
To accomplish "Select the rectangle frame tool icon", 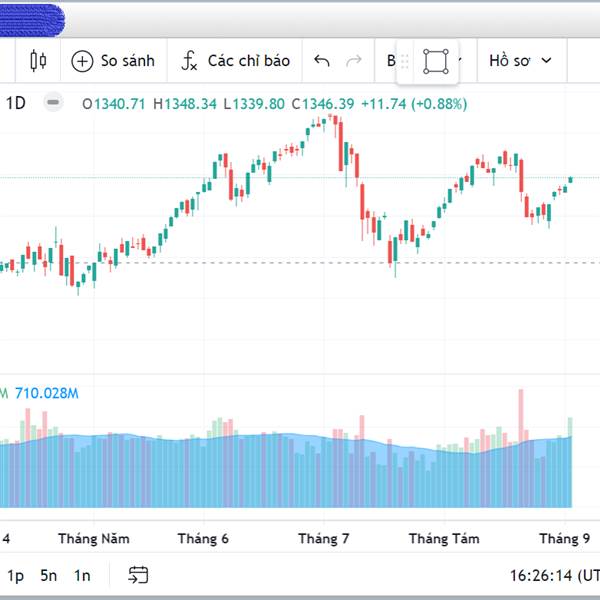I will [x=436, y=61].
